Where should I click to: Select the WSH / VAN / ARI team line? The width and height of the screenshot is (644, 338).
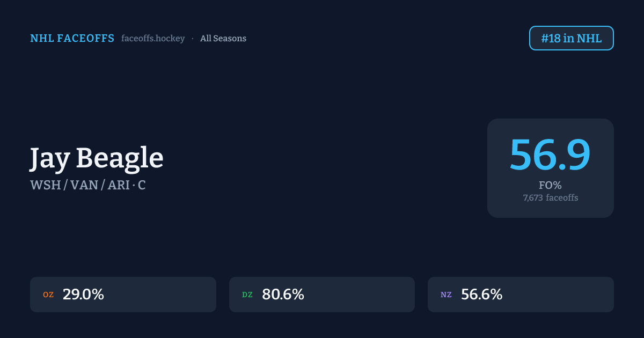[80, 185]
